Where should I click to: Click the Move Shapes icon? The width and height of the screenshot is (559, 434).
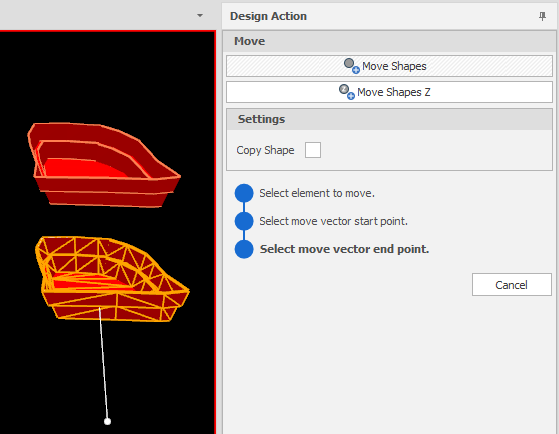[352, 66]
